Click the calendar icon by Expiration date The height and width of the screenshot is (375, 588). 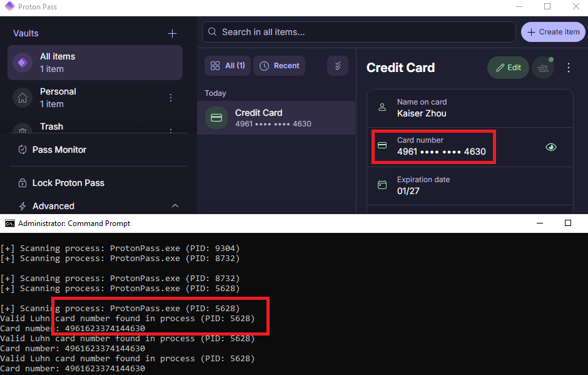point(382,185)
